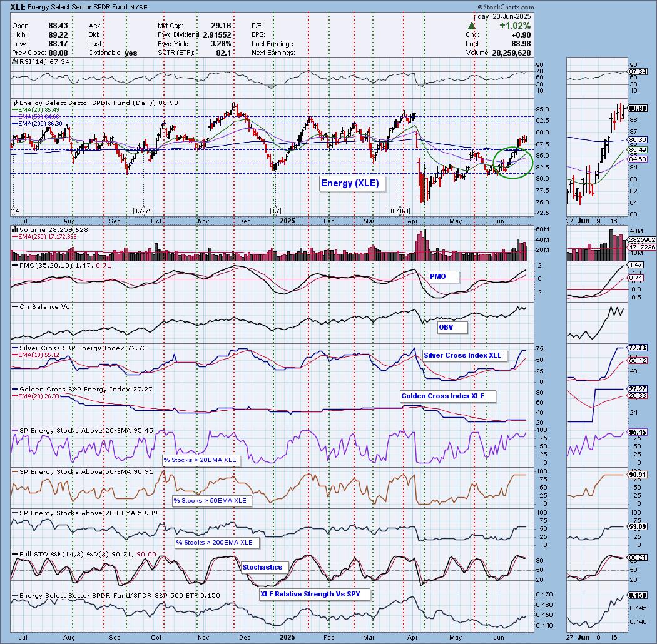Click the 'Last Earnings:' label

point(273,44)
